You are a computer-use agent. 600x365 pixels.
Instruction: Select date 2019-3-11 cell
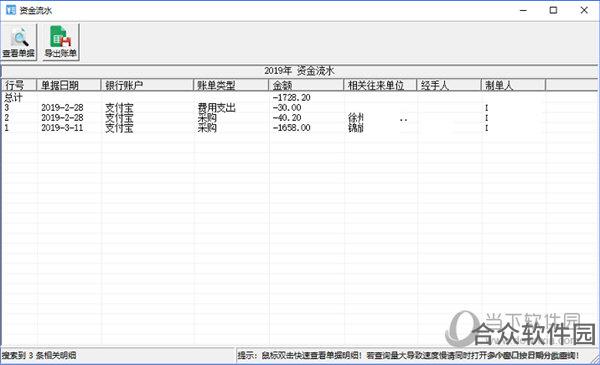point(62,127)
